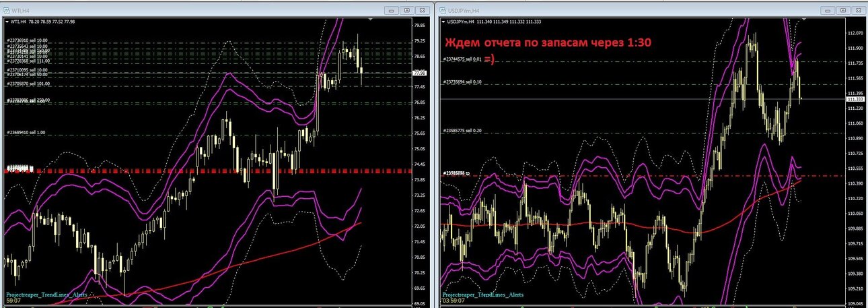The image size is (868, 308).
Task: Click the USDJPYm,H4 window title text
Action: click(464, 11)
